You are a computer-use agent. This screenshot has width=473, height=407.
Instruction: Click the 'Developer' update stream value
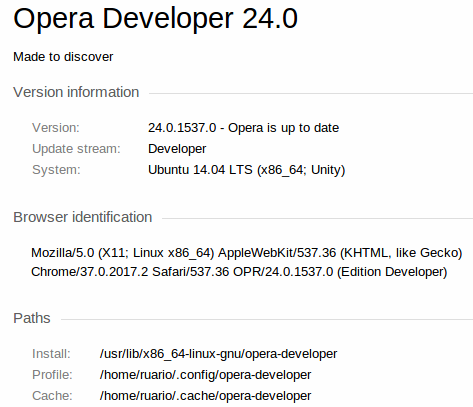click(177, 149)
